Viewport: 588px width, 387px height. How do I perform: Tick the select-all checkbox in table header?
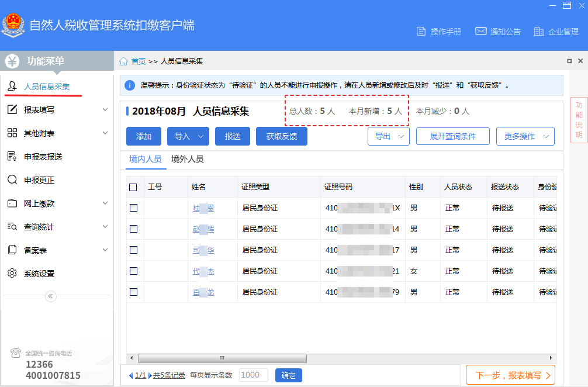[x=133, y=187]
